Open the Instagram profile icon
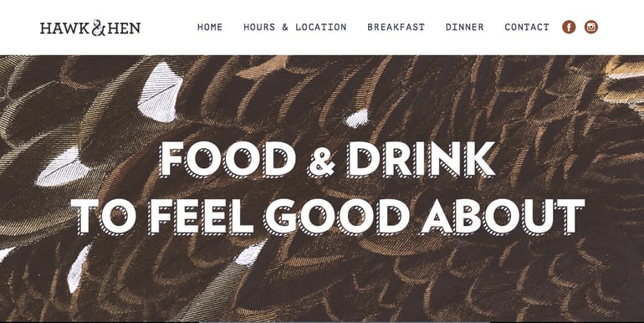Image resolution: width=644 pixels, height=323 pixels. (x=591, y=27)
